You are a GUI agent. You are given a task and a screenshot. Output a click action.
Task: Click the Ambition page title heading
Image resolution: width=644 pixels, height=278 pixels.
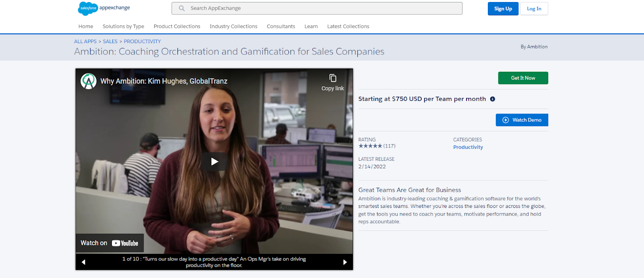(229, 52)
